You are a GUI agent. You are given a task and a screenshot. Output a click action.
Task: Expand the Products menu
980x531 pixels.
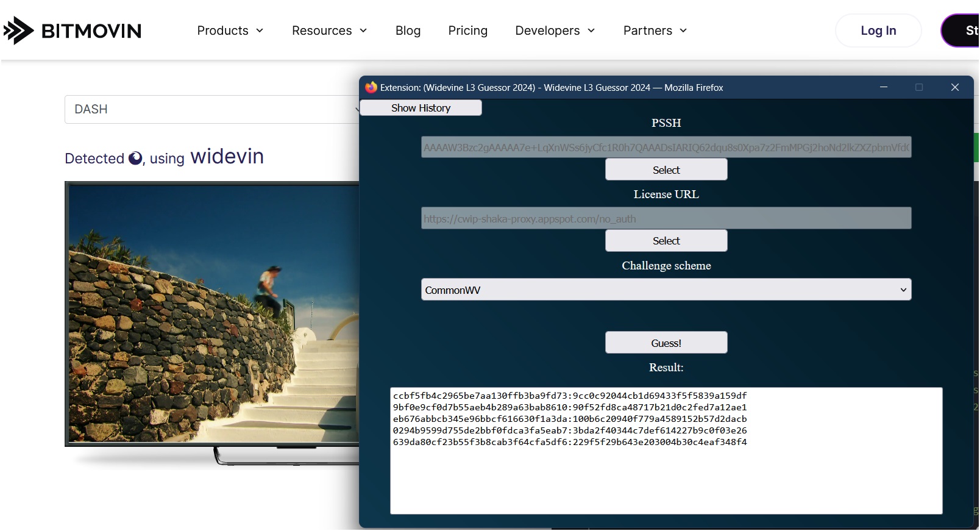pos(230,30)
